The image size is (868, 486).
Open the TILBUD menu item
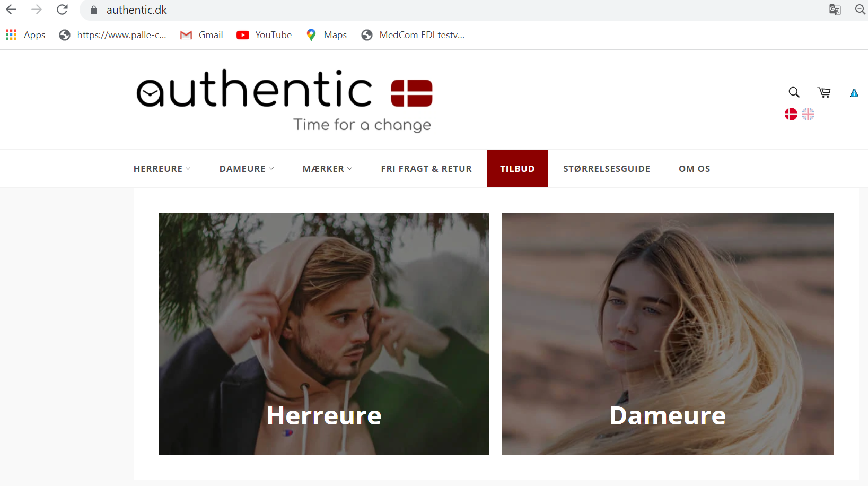pos(518,169)
